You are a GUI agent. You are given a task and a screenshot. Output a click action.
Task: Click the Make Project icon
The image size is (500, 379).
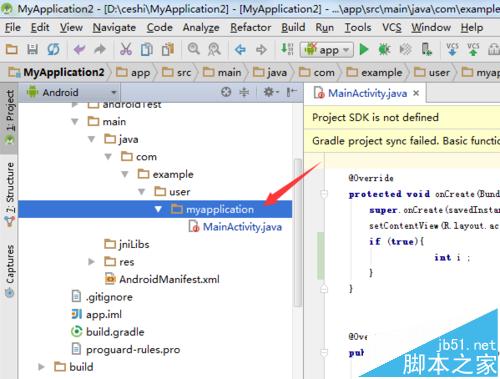pyautogui.click(x=287, y=49)
